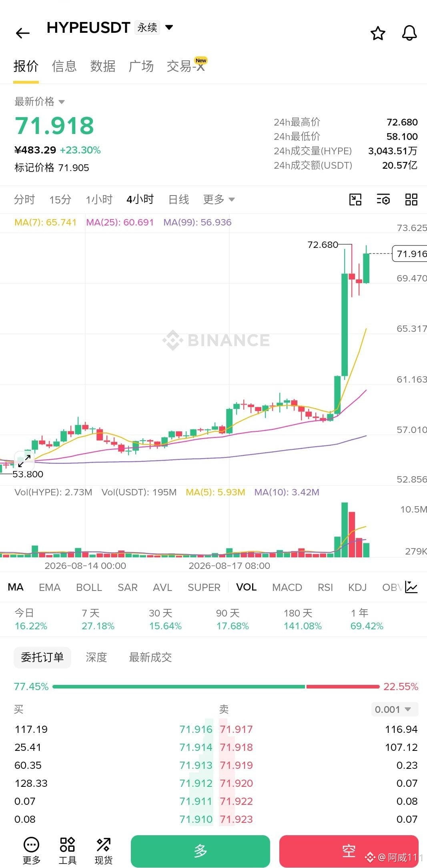Toggle the BOLL indicator
Screen dimensions: 427x868
(x=89, y=587)
